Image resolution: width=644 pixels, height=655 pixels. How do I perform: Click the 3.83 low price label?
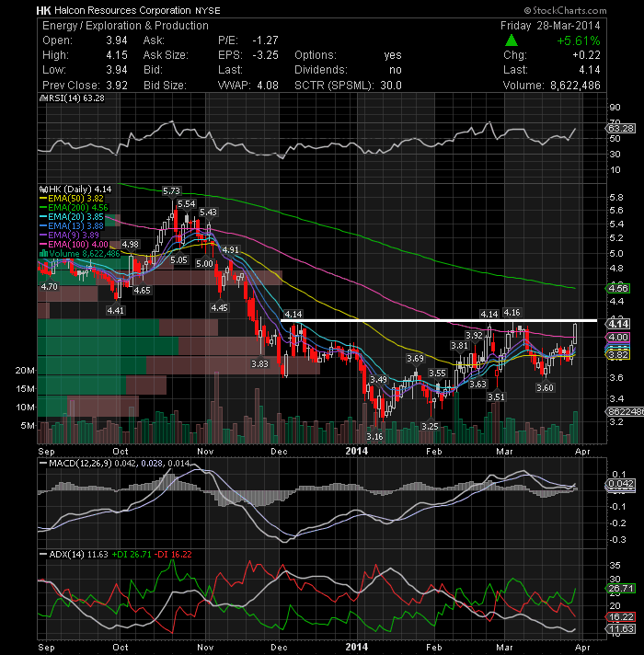259,364
